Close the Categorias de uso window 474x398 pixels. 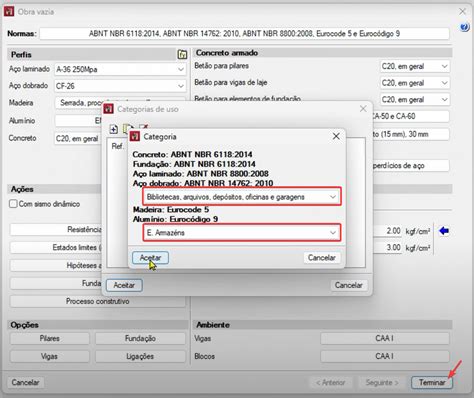pyautogui.click(x=363, y=109)
